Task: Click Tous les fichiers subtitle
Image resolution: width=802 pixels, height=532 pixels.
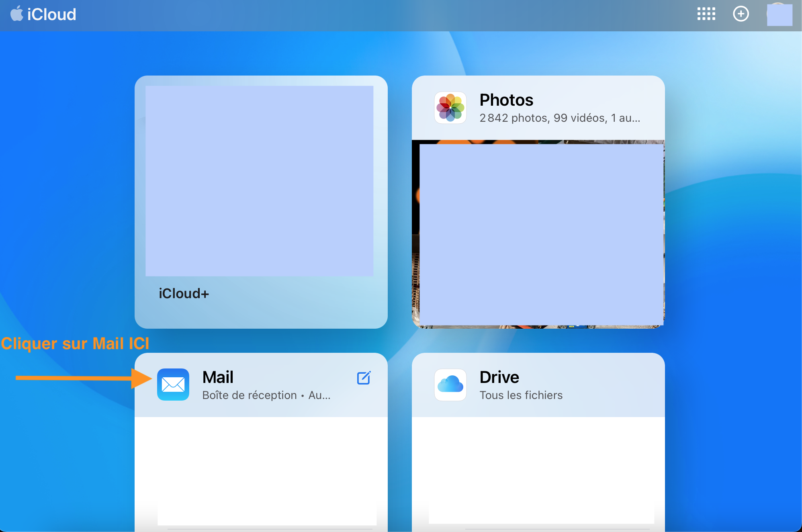Action: pyautogui.click(x=521, y=395)
